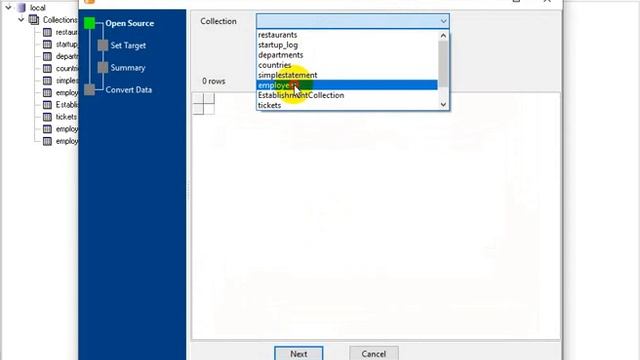Click the simplestatement collection table icon
The height and width of the screenshot is (360, 640).
[47, 80]
